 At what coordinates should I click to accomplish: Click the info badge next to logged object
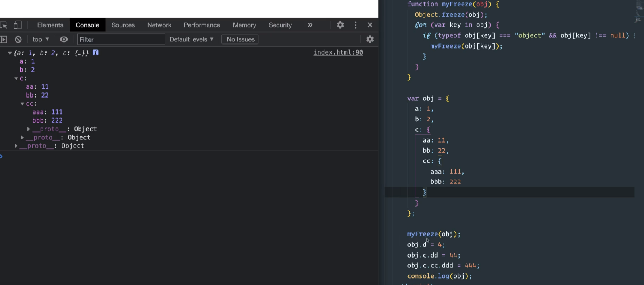tap(95, 53)
